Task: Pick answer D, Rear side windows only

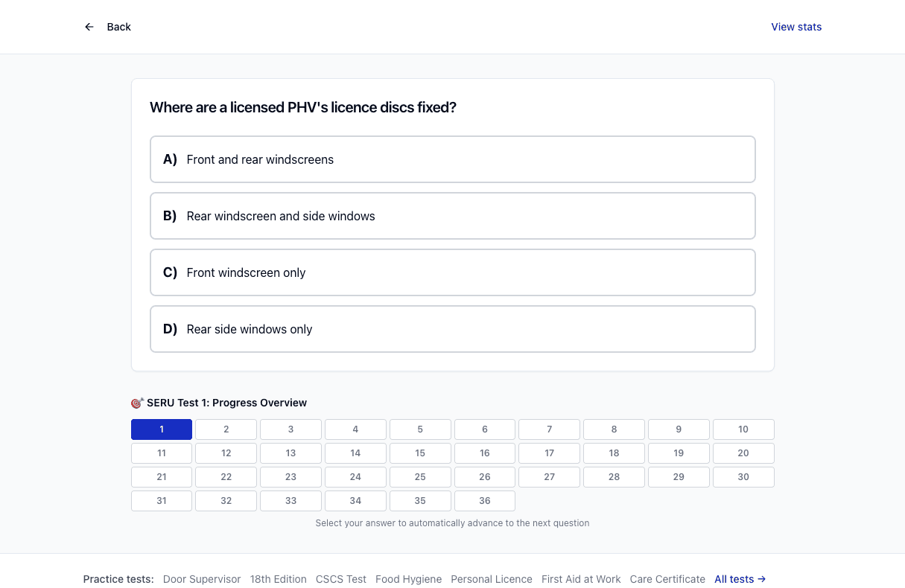Action: 453,329
